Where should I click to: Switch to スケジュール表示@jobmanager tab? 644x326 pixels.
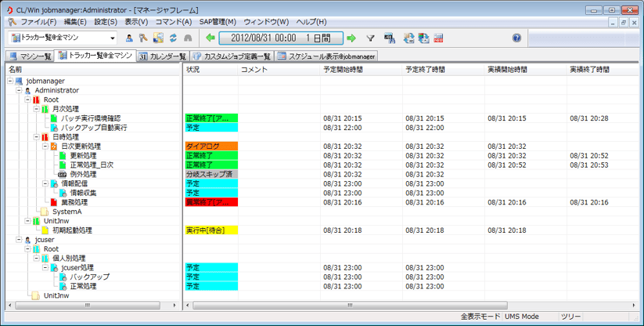coord(326,56)
